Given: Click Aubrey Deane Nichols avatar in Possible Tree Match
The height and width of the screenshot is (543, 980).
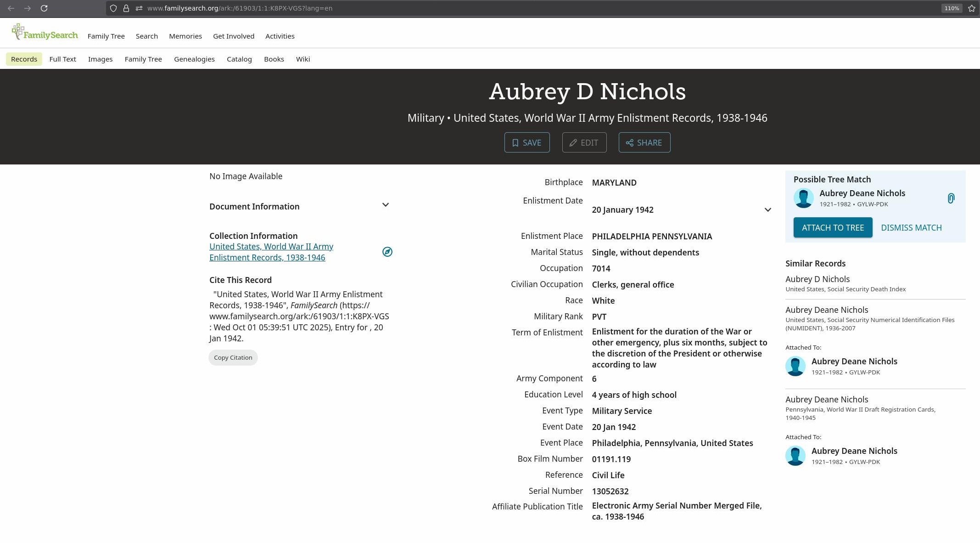Looking at the screenshot, I should [x=803, y=198].
